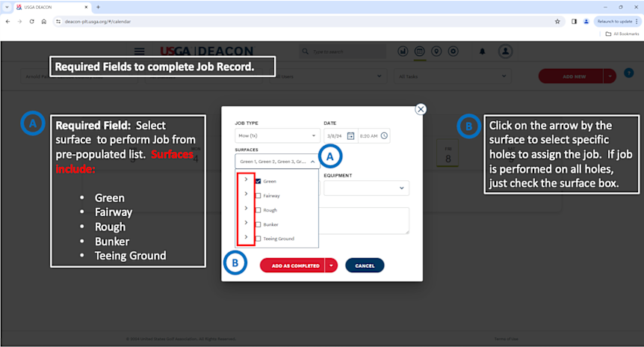This screenshot has height=347, width=644.
Task: Expand the Rough surface holes arrow
Action: pos(246,208)
